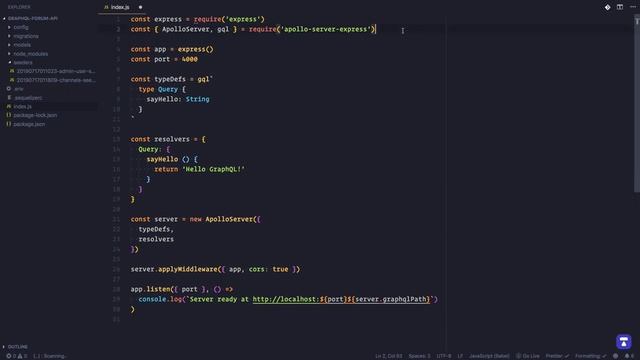This screenshot has width=640, height=360.
Task: Click 'app.listen' on line 28
Action: click(150, 289)
